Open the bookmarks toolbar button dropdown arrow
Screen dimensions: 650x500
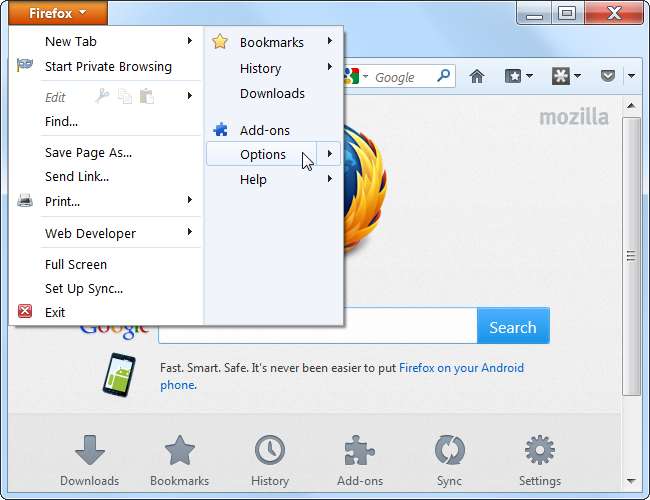pos(529,76)
